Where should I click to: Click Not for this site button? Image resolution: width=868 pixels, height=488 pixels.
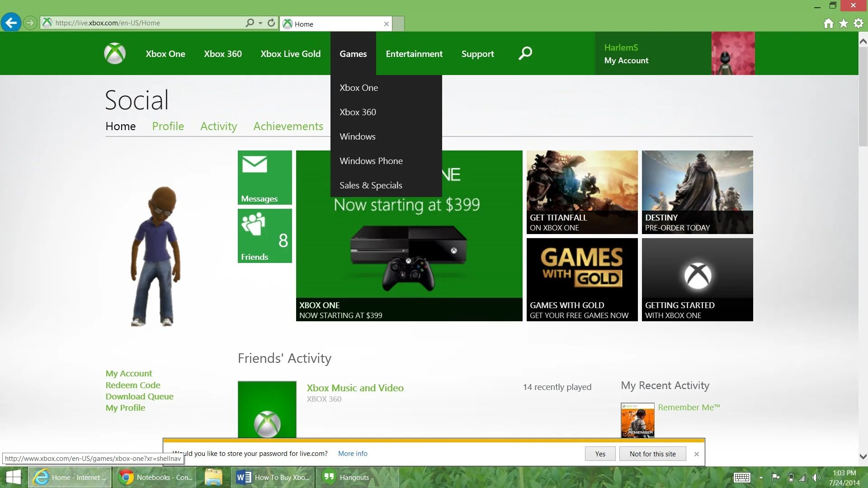(x=652, y=454)
